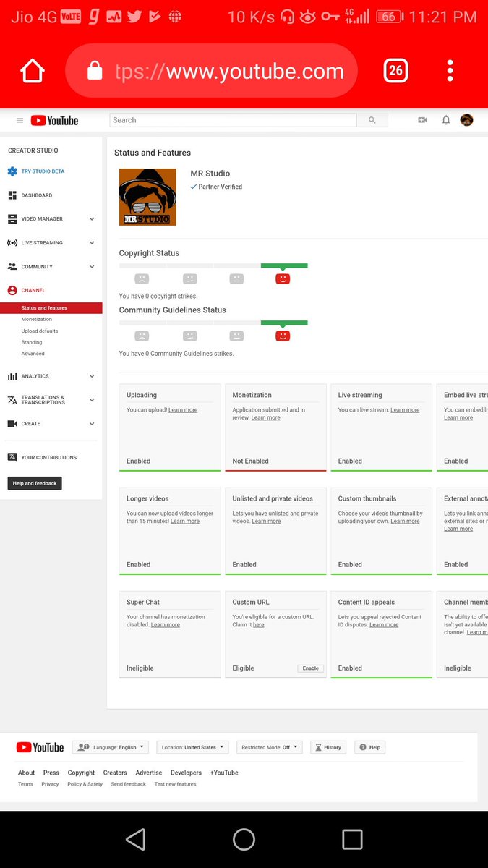Open the Restricted Mode: Off dropdown
The height and width of the screenshot is (868, 488).
pos(270,747)
